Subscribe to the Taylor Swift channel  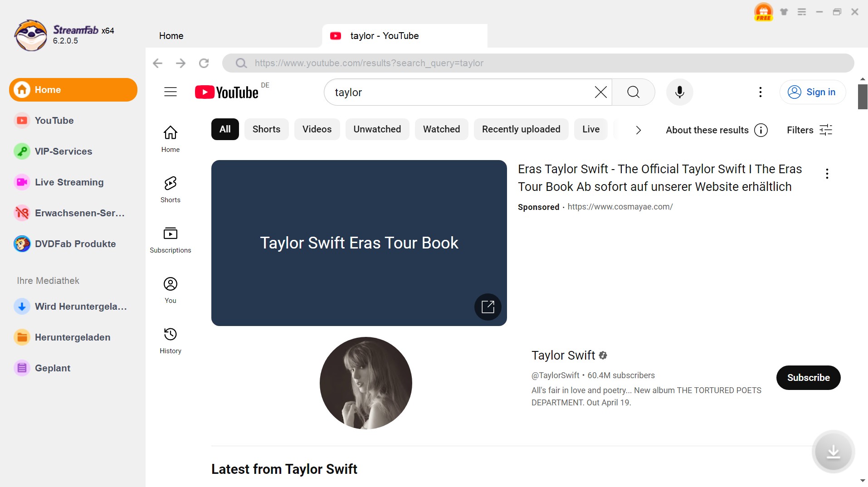point(808,378)
